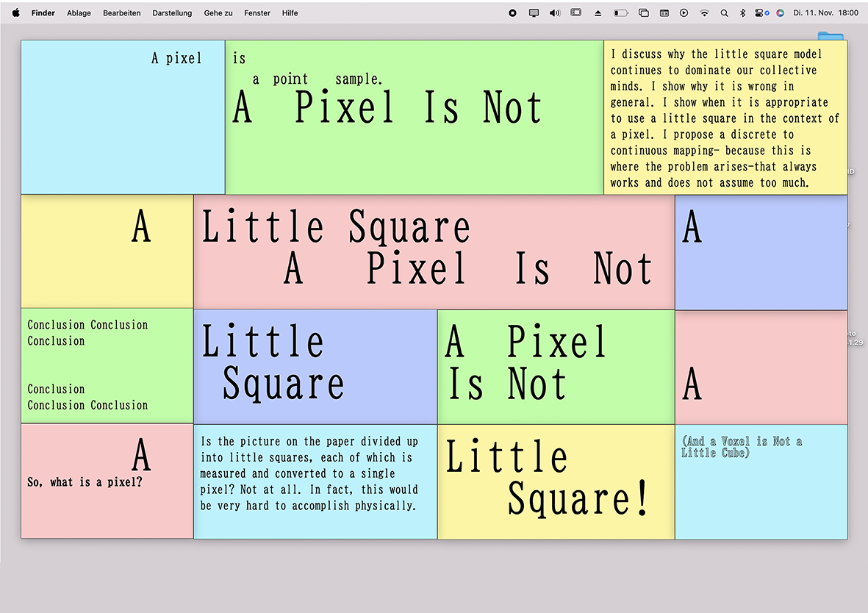Screen dimensions: 868x613
Task: Click the yellow abstract text note
Action: (725, 118)
